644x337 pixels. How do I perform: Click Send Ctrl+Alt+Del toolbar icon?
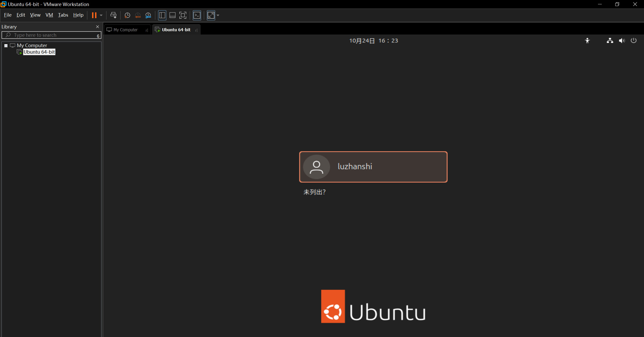pos(113,15)
